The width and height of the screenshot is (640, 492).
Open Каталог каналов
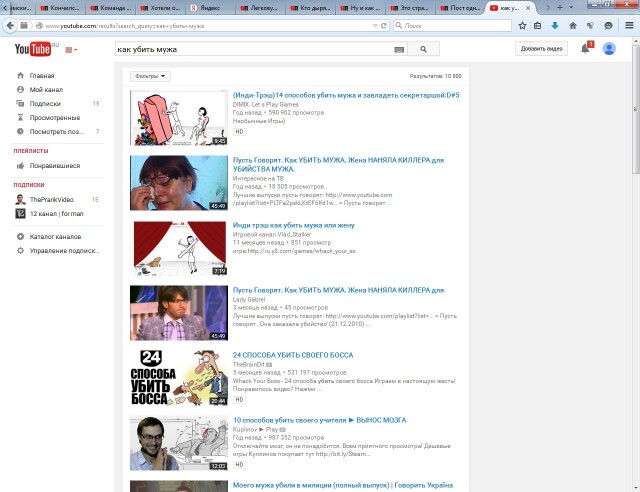(x=57, y=236)
